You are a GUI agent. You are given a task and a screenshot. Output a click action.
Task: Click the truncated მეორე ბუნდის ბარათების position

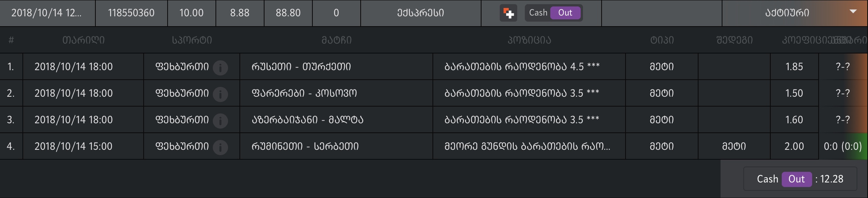pos(527,146)
